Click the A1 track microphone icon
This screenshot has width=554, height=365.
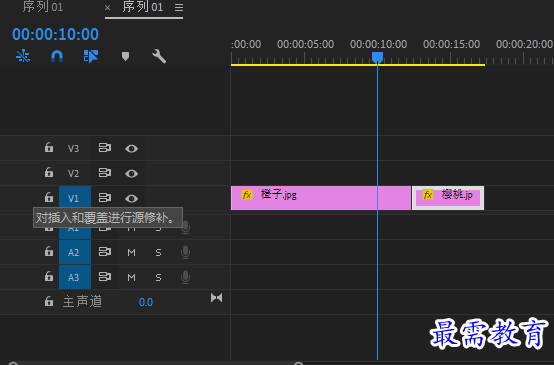186,228
